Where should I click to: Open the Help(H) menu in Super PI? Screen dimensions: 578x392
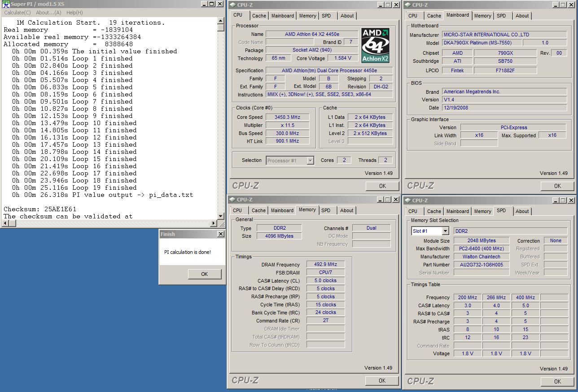coord(74,13)
